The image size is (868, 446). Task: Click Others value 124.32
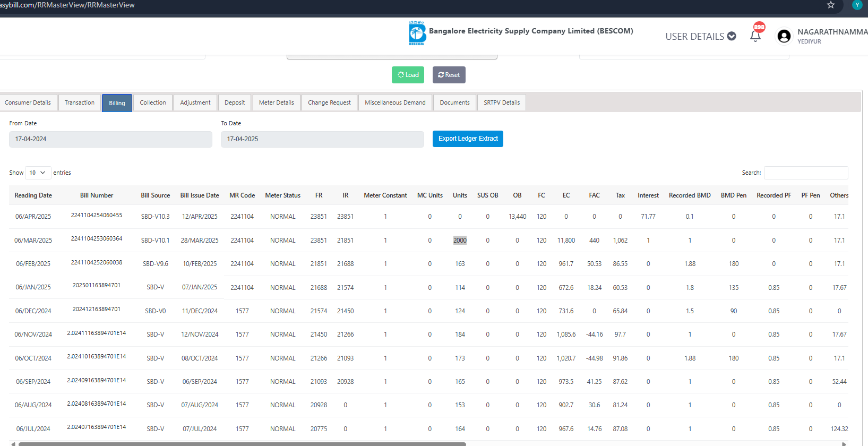(x=839, y=429)
